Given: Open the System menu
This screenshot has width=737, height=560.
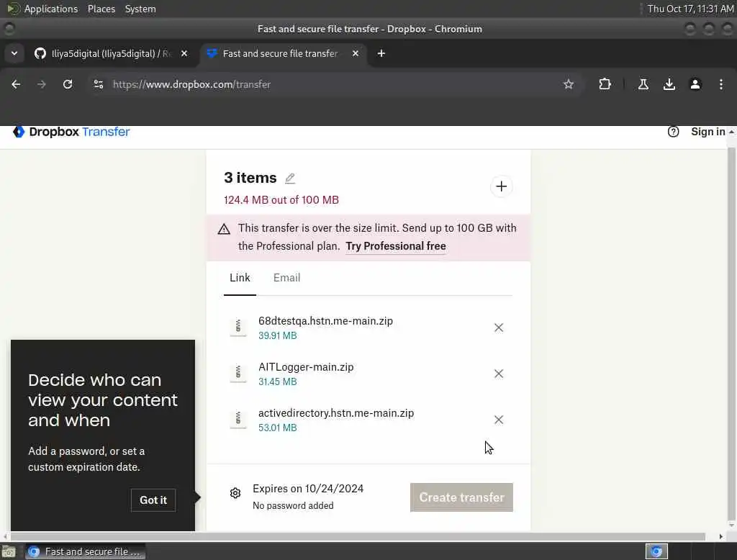Looking at the screenshot, I should 140,9.
